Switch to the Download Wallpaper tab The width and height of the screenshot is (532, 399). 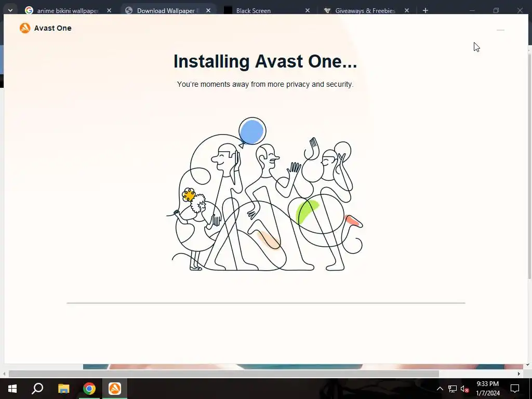(x=168, y=10)
